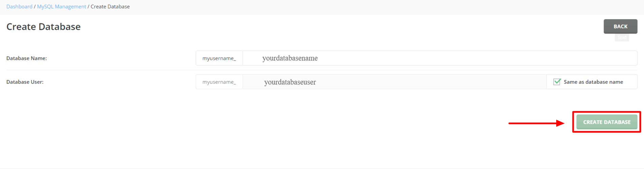This screenshot has width=644, height=169.
Task: Submit with the green CREATE DATABASE button
Action: click(607, 122)
